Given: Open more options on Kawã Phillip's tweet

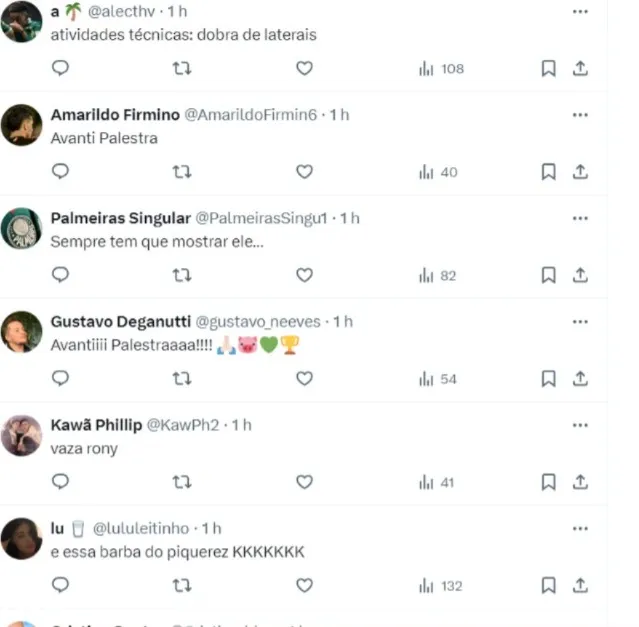Looking at the screenshot, I should pyautogui.click(x=580, y=425).
